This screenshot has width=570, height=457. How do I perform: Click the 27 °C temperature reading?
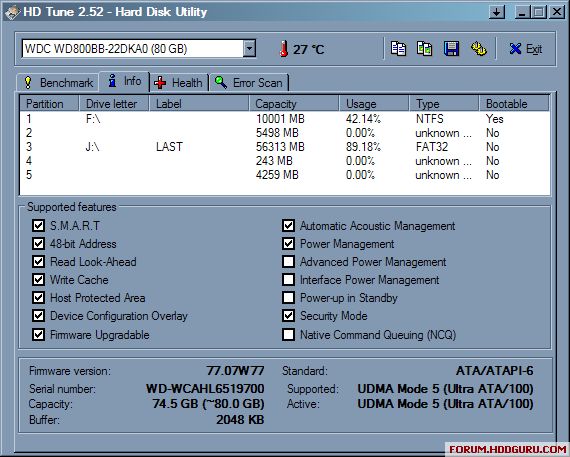(309, 49)
